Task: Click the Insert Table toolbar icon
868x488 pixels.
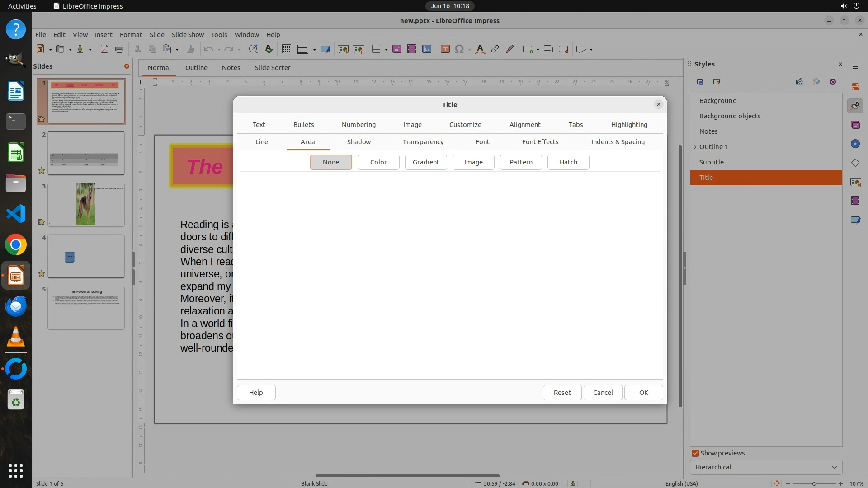Action: click(376, 49)
